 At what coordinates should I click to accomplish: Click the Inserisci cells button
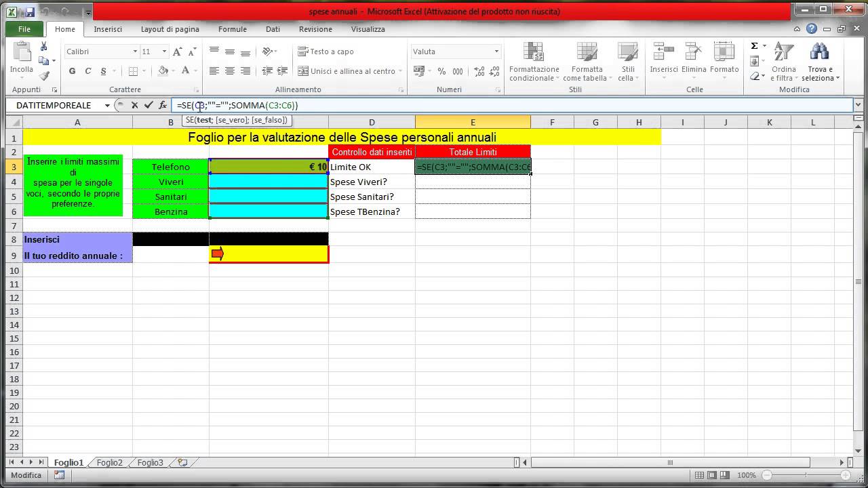pos(664,58)
